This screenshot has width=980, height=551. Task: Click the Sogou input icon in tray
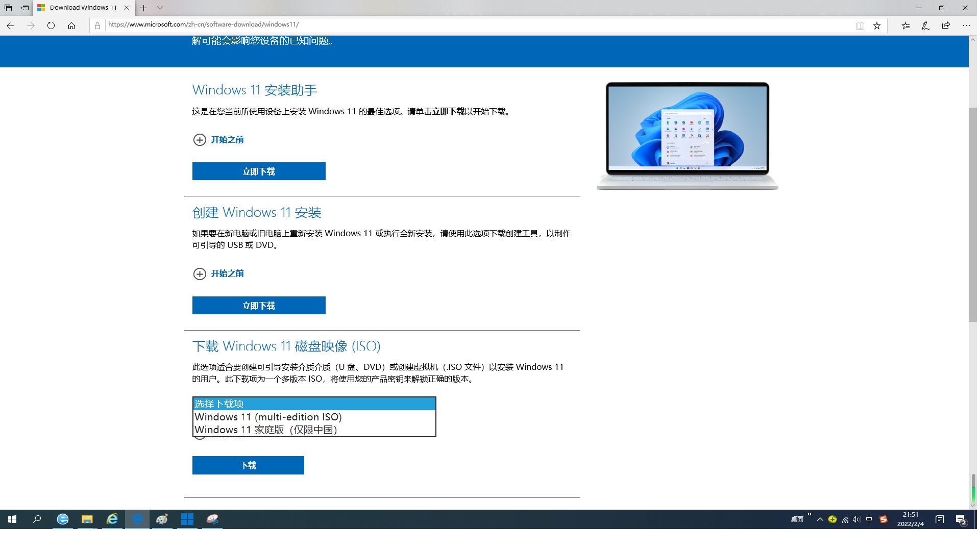click(885, 519)
